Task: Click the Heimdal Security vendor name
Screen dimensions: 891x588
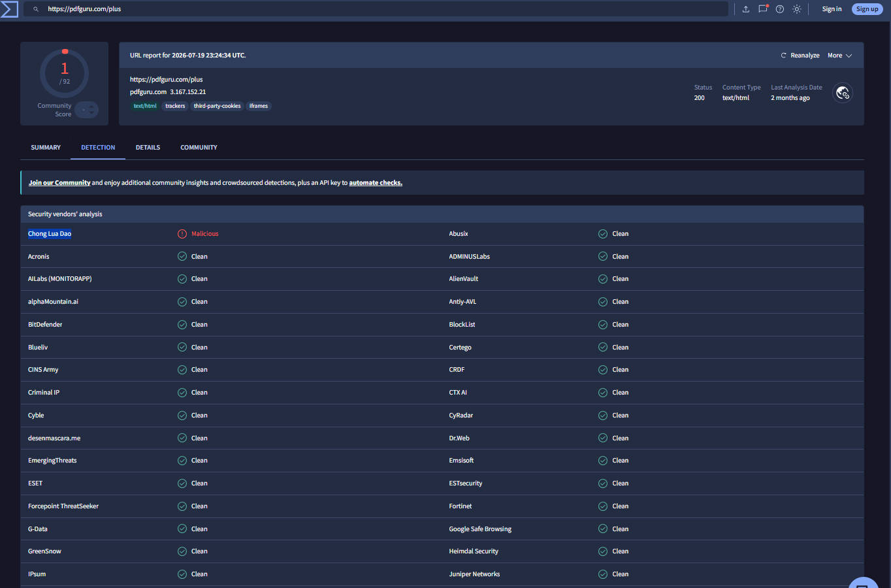Action: click(474, 551)
